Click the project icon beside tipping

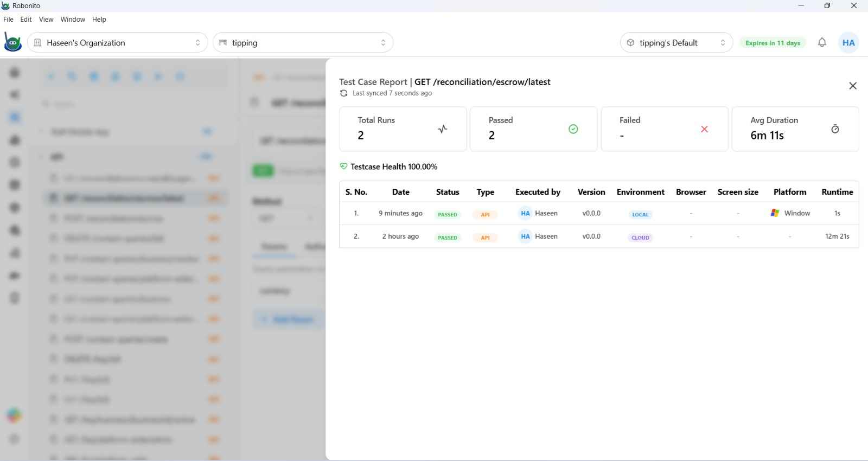[223, 42]
